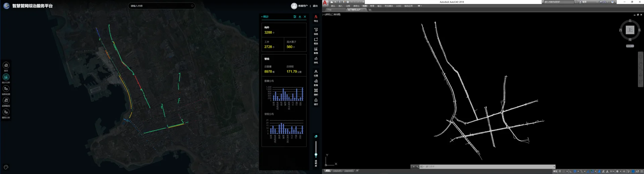The height and width of the screenshot is (174, 644).
Task: Open the A360 ribbon tab
Action: (398, 6)
